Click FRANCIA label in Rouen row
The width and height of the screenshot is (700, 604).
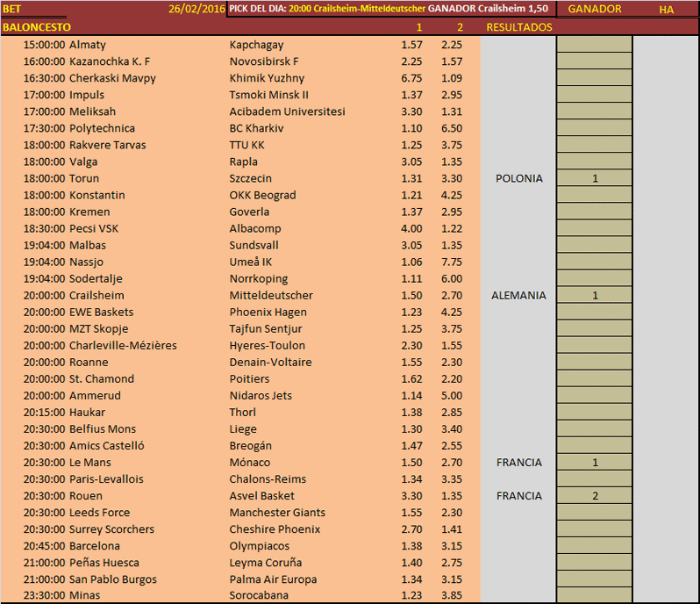coord(519,496)
